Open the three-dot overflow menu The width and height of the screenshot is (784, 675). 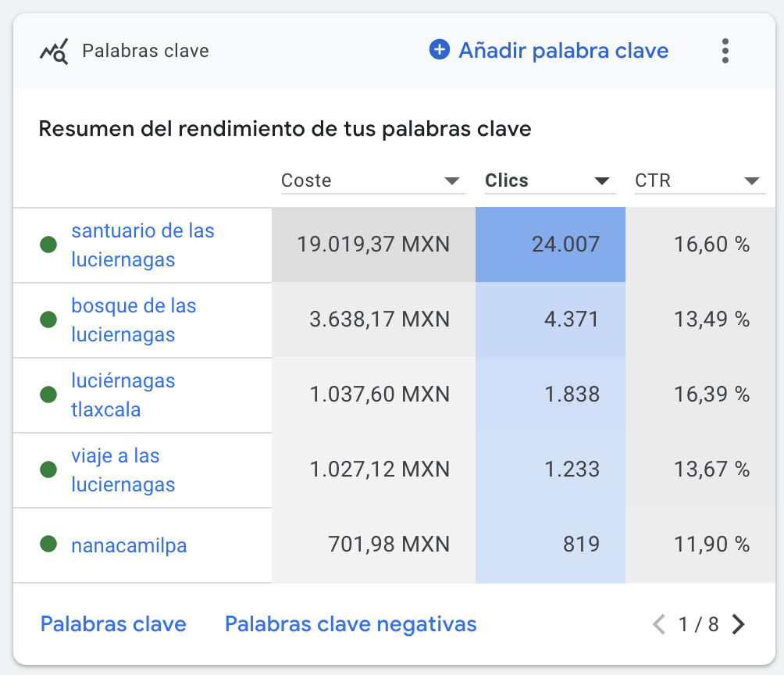tap(725, 50)
